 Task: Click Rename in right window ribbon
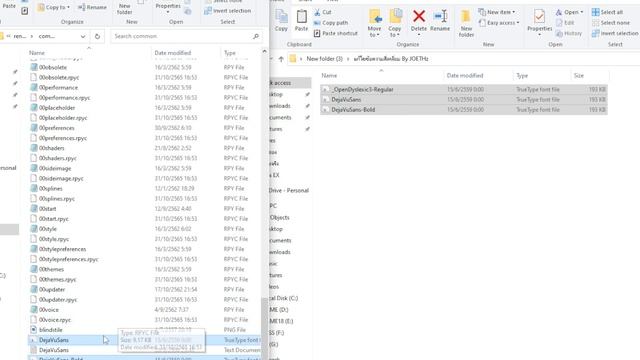coord(440,20)
